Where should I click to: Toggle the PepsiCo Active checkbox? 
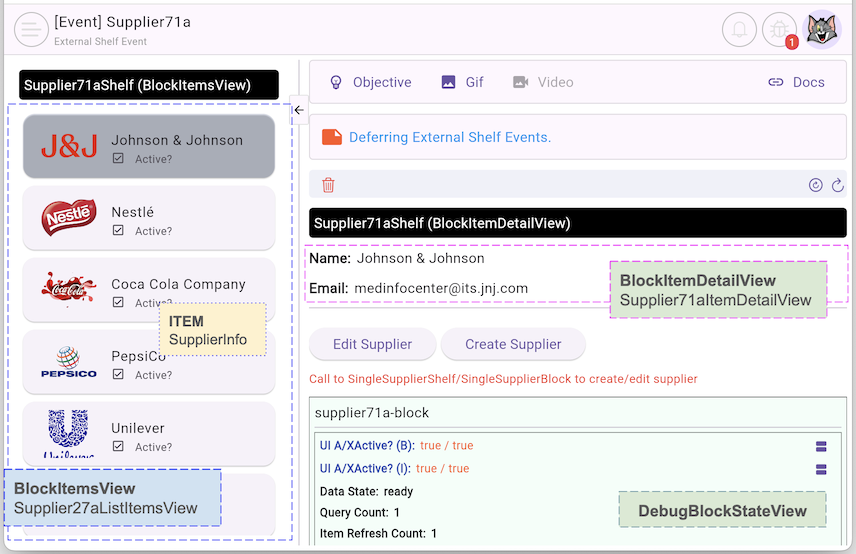pos(119,375)
